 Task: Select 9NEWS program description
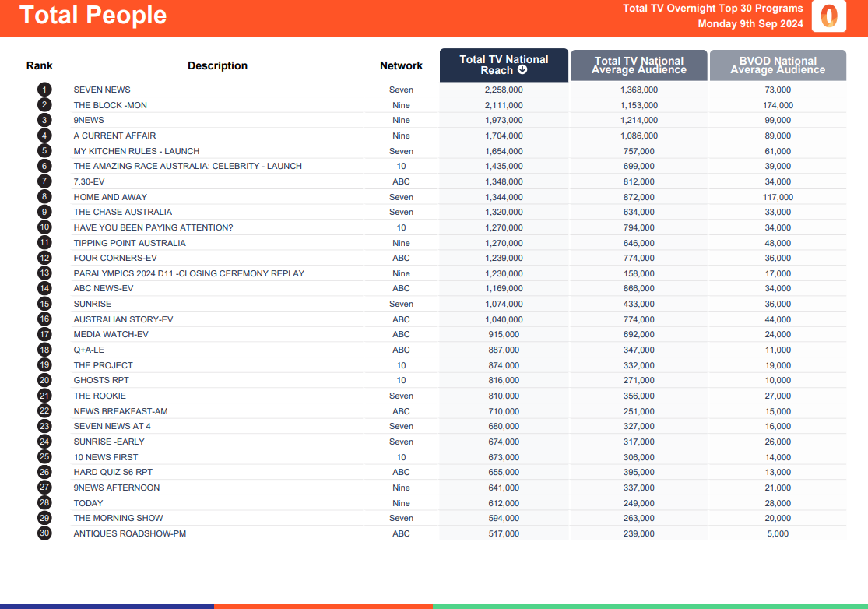tap(89, 120)
